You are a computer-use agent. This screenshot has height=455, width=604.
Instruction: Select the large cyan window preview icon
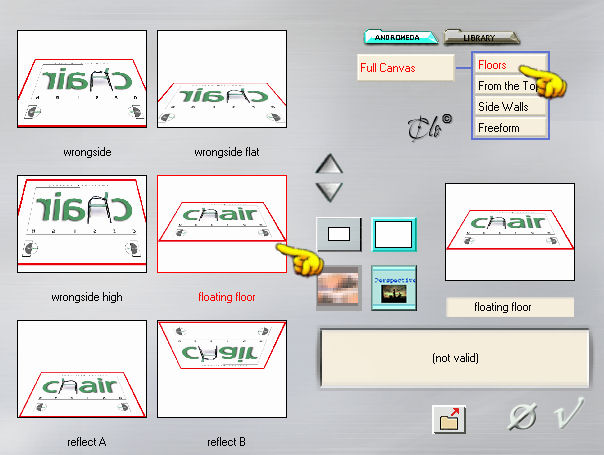394,234
